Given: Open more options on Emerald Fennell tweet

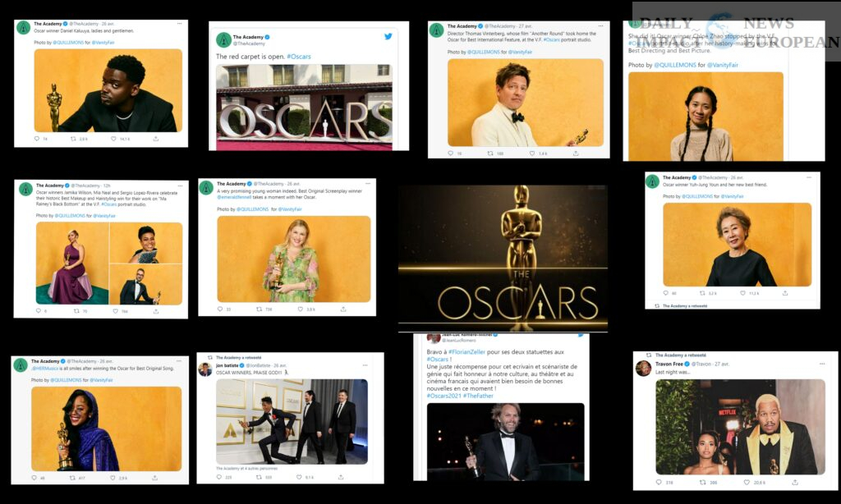Looking at the screenshot, I should 367,184.
